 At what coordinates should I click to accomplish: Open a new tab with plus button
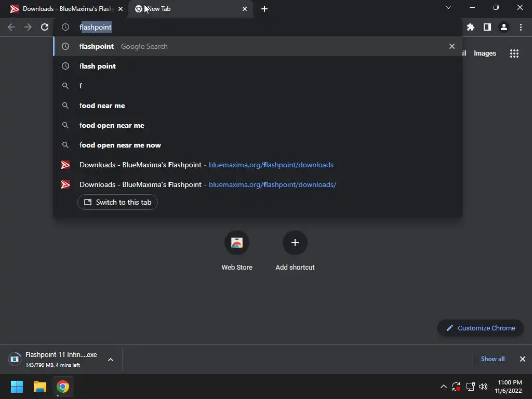click(x=264, y=9)
